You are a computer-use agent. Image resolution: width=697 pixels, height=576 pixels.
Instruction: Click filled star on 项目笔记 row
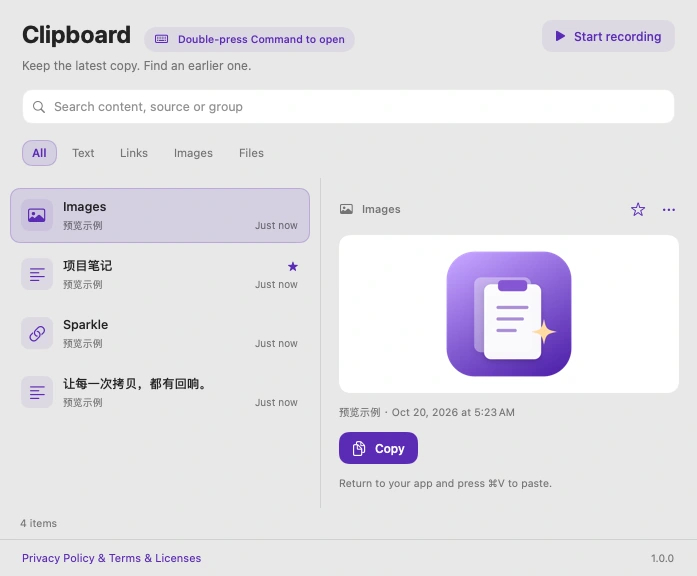click(292, 266)
